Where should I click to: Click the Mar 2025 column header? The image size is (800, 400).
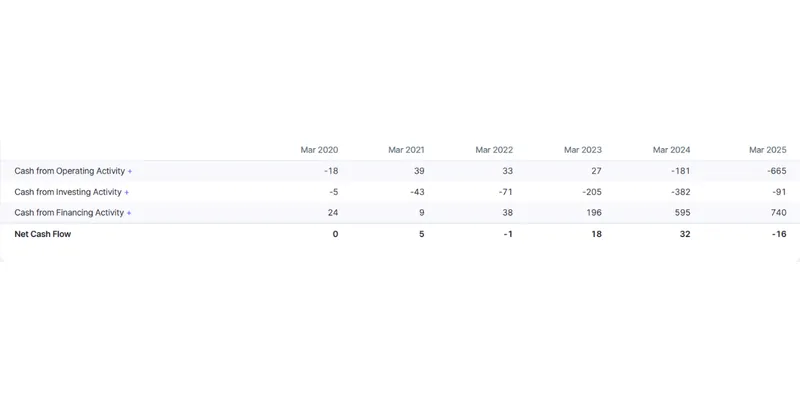tap(767, 150)
